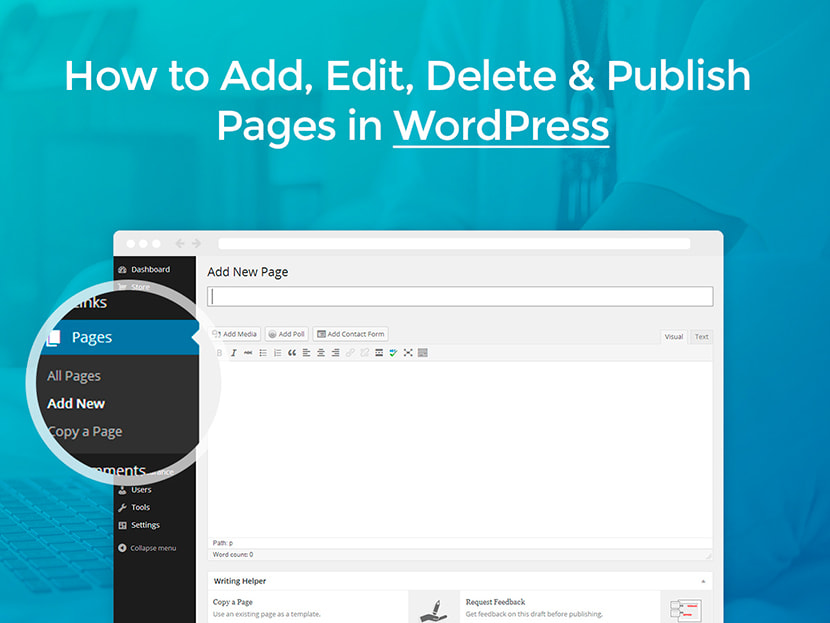Image resolution: width=830 pixels, height=623 pixels.
Task: Enter distraction-free fullscreen mode
Action: coord(408,353)
